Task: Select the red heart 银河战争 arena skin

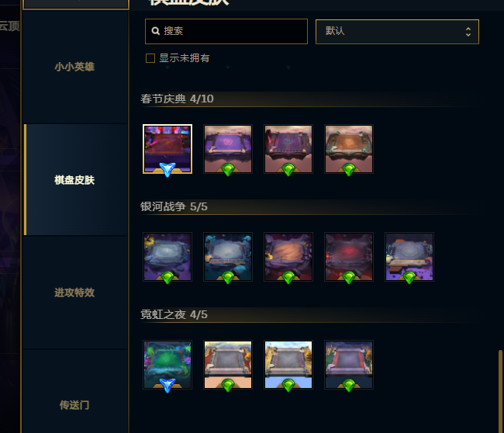Action: click(349, 257)
